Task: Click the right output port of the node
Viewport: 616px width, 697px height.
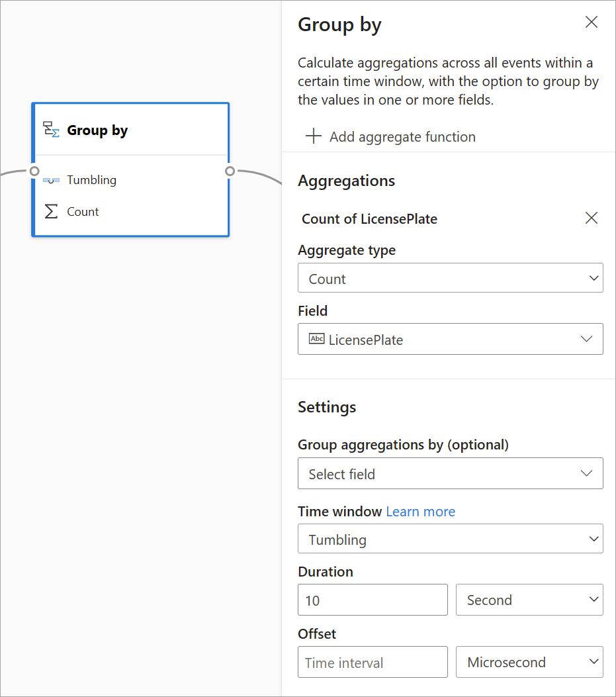Action: click(x=230, y=171)
